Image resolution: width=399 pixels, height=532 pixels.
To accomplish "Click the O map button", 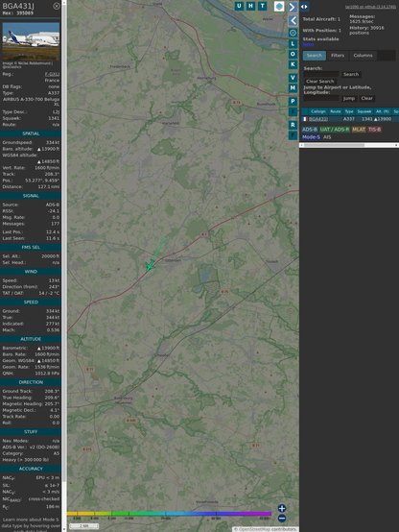I will tap(293, 54).
